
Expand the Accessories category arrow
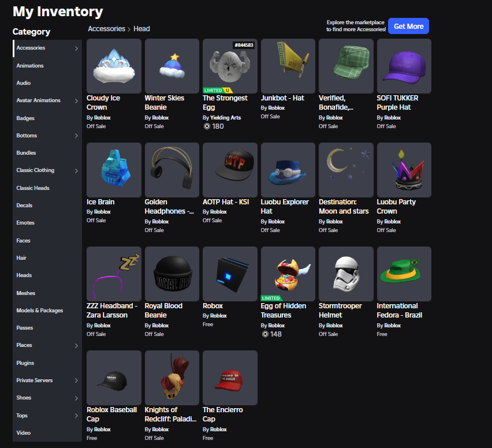pos(76,48)
